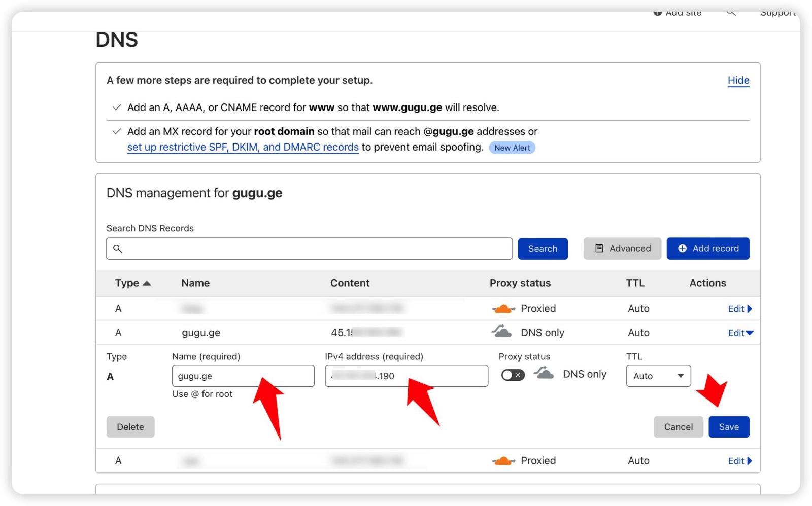Click the gray cloud icon beside proxy toggle
This screenshot has width=812, height=506.
tap(544, 374)
